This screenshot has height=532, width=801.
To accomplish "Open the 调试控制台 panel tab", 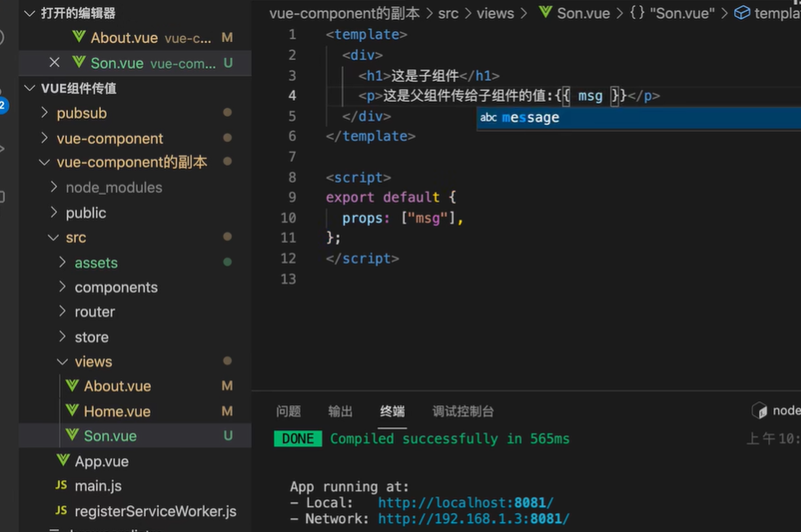I will (x=463, y=411).
